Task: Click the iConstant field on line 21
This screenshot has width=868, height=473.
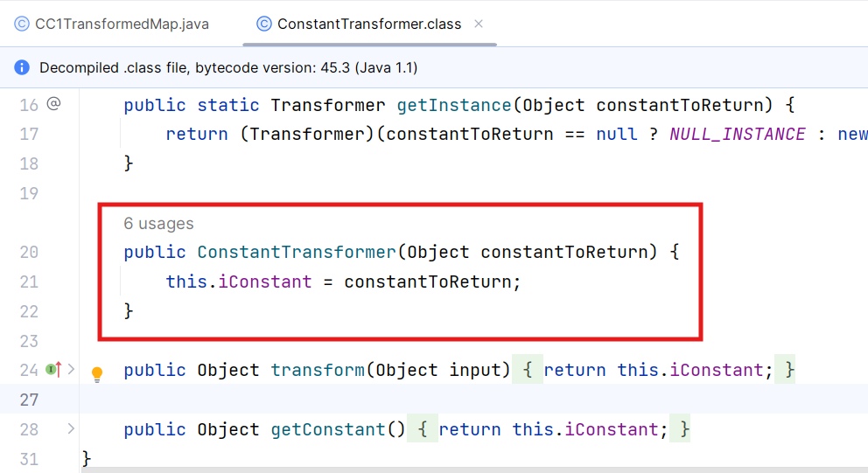Action: coord(264,282)
